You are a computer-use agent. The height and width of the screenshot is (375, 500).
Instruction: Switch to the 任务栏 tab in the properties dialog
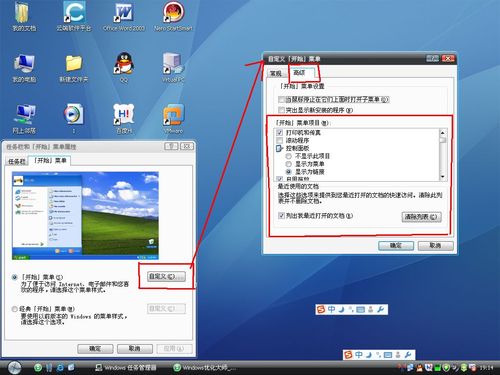[x=17, y=161]
